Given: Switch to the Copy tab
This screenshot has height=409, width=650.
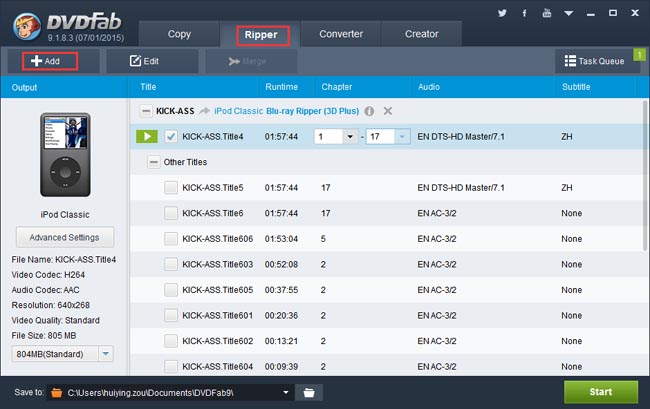Looking at the screenshot, I should (x=179, y=34).
